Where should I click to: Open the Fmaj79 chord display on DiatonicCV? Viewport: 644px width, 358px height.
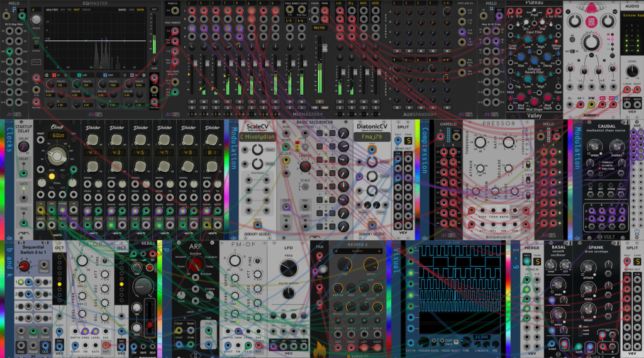(x=372, y=137)
